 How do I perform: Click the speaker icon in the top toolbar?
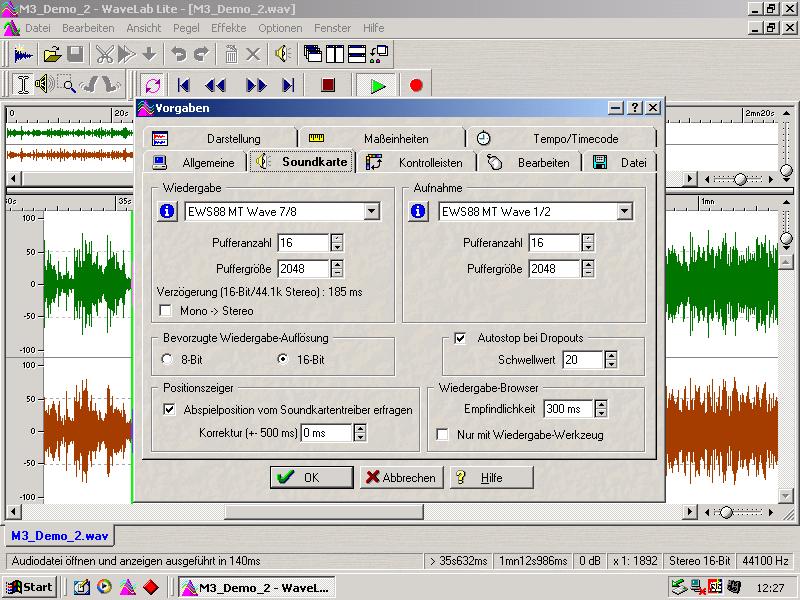(283, 54)
